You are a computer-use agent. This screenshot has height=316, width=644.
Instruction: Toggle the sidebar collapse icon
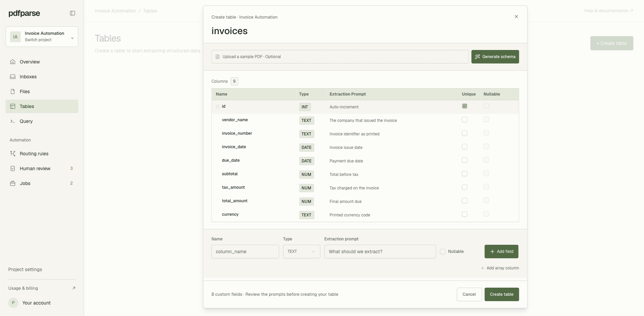(x=72, y=13)
